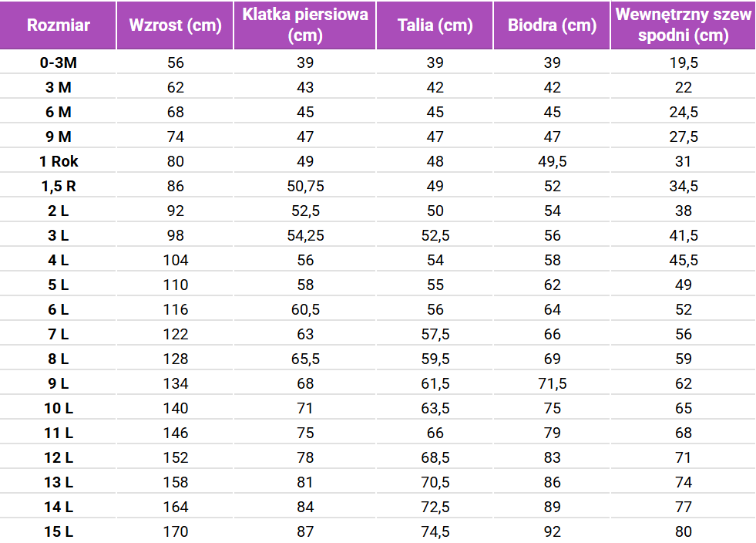The width and height of the screenshot is (756, 543).
Task: Click inseam value 19,5 for size 0-3M
Action: pos(683,62)
